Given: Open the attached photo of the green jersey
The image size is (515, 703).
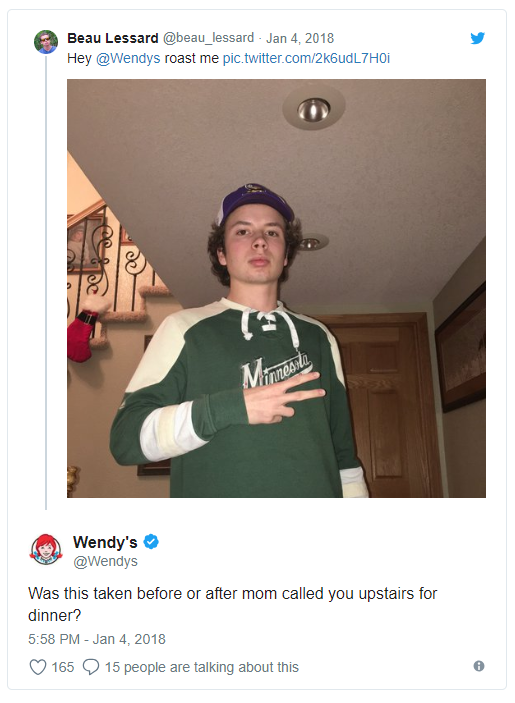Looking at the screenshot, I should tap(276, 288).
